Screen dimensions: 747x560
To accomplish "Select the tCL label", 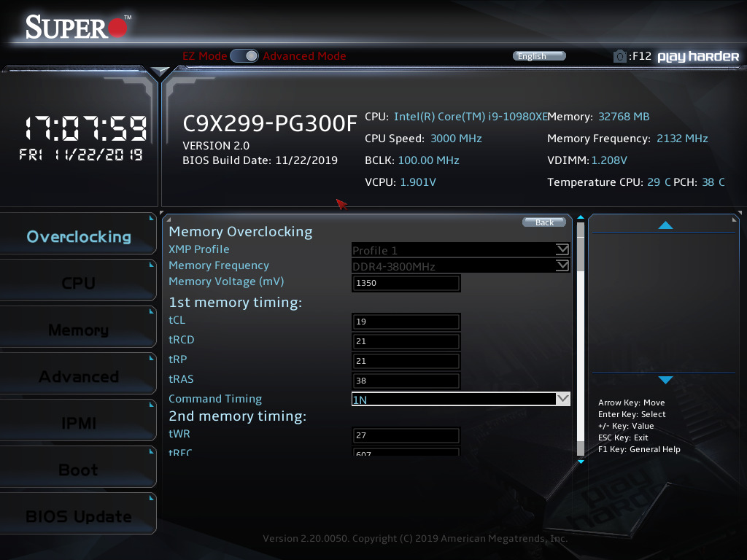I will click(177, 320).
